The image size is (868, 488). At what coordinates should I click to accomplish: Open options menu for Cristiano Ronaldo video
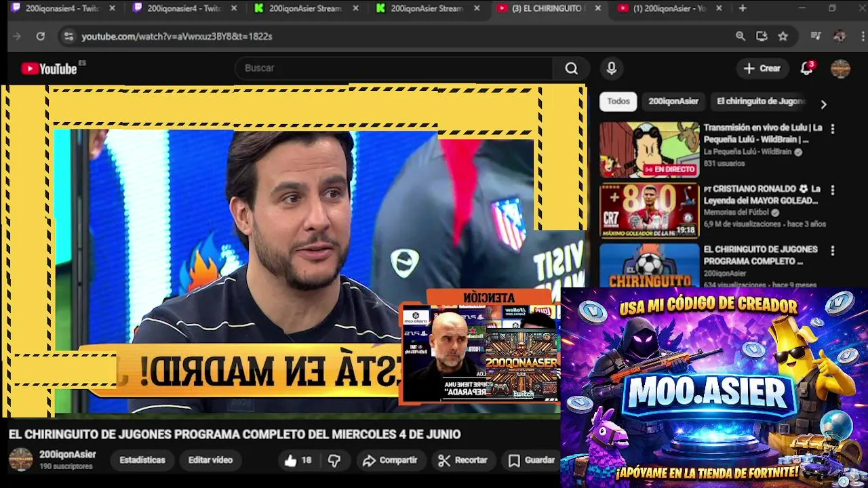tap(833, 190)
